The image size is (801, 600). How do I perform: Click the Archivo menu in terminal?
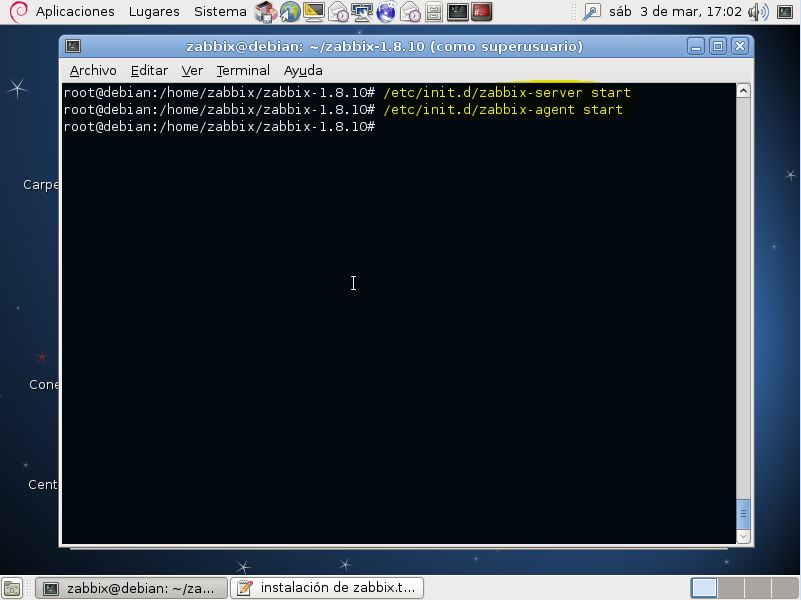pos(93,71)
